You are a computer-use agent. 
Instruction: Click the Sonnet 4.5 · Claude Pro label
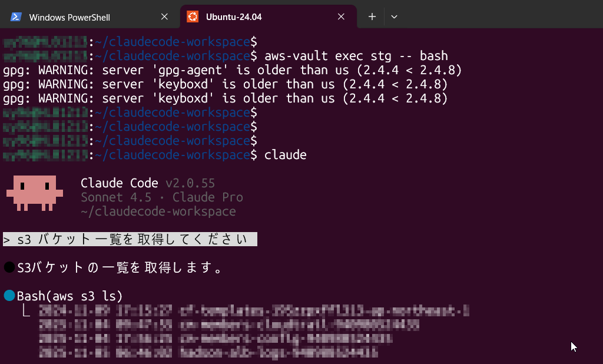[x=161, y=197]
